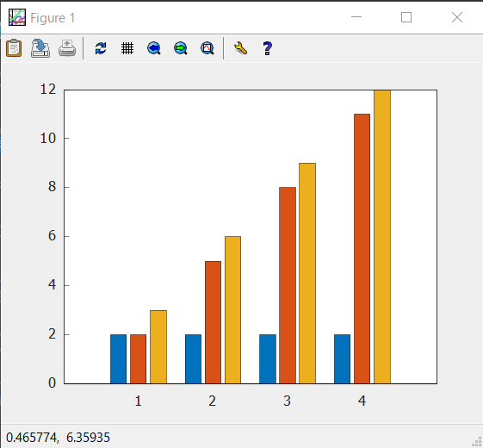Click the orange bar in group 3
483x448 pixels.
(288, 285)
